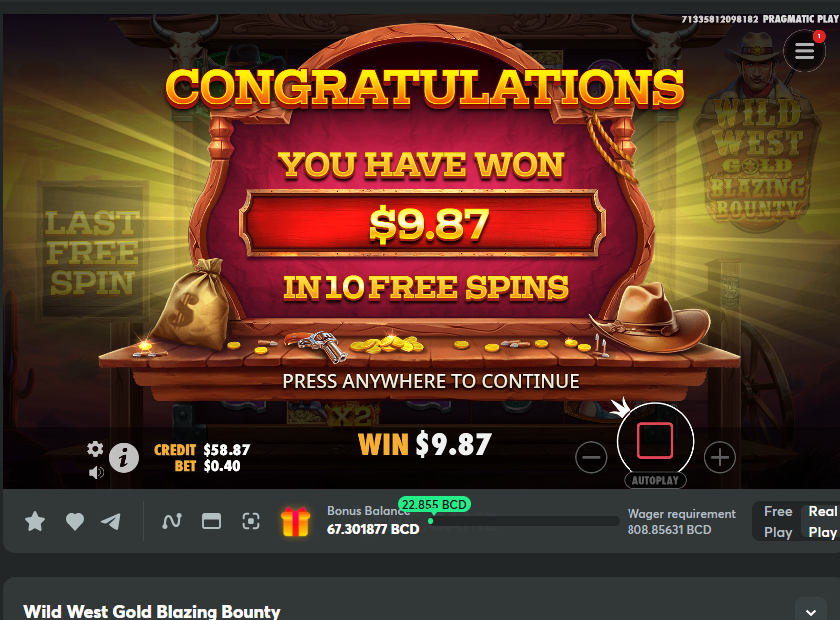The height and width of the screenshot is (620, 840).
Task: Mute sound with the speaker icon
Action: 96,472
